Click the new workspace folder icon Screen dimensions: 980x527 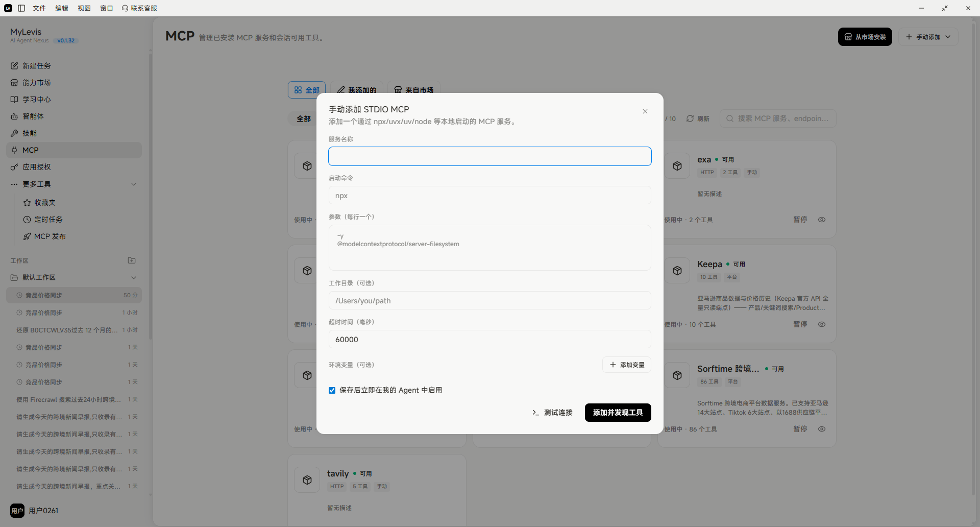(x=132, y=260)
